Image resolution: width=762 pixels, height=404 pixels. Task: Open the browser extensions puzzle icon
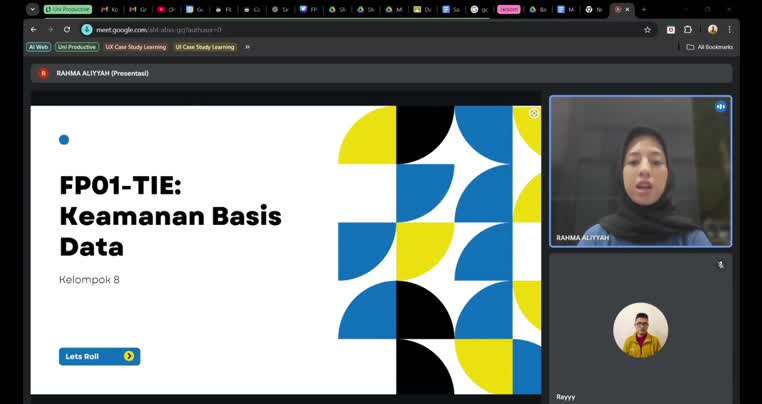click(x=688, y=30)
